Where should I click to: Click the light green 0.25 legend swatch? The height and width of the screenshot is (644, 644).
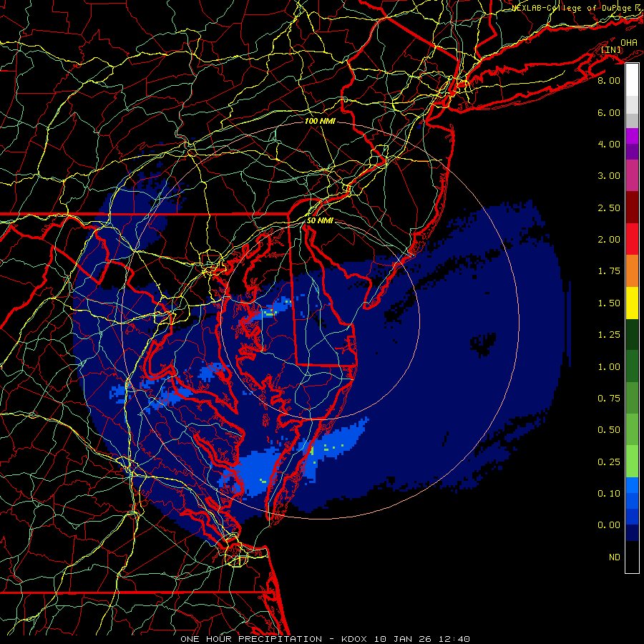point(632,462)
